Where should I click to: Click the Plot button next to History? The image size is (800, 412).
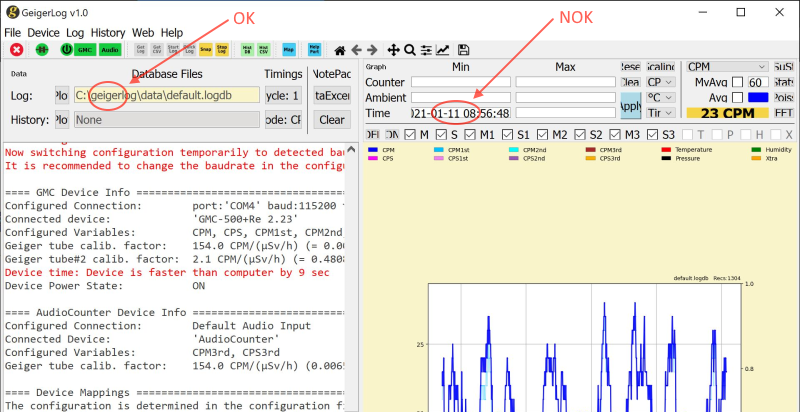(62, 120)
